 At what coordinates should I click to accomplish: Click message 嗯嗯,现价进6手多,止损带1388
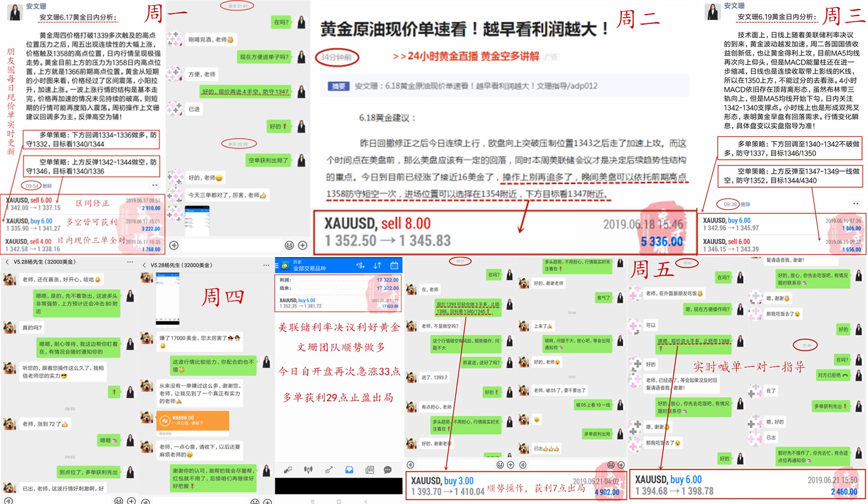click(694, 345)
